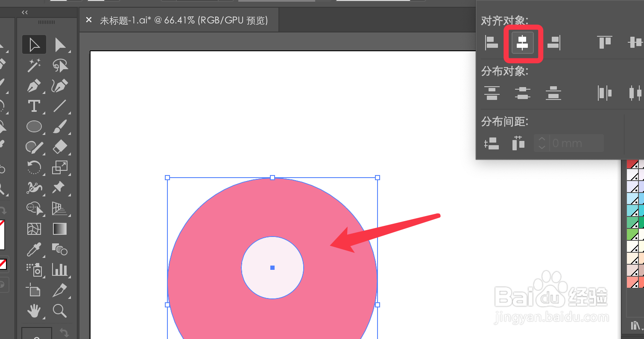
Task: Apply horizontal align right
Action: coord(554,43)
